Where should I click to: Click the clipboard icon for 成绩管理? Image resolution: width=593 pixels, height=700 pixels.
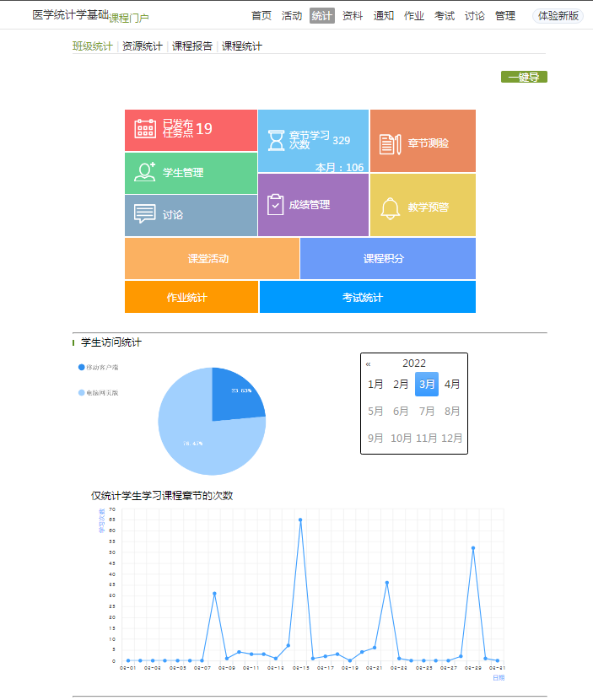pos(276,204)
